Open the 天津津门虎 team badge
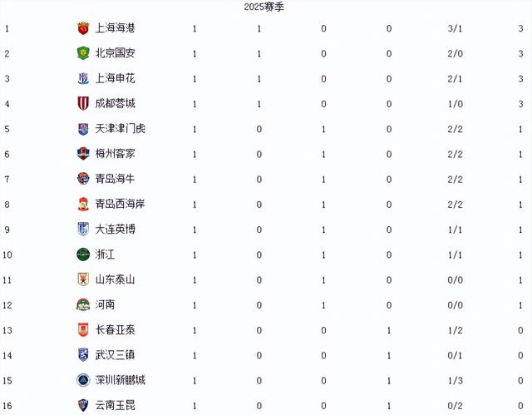 point(83,129)
